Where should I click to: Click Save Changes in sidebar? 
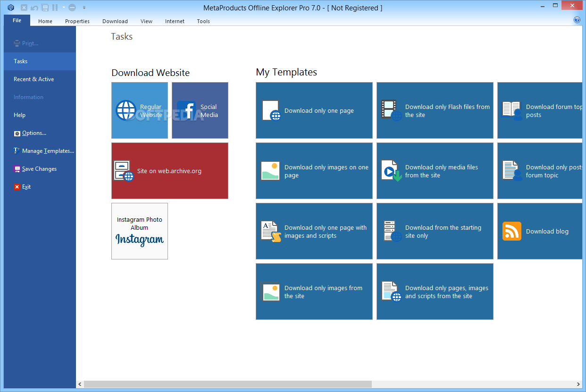tap(40, 169)
